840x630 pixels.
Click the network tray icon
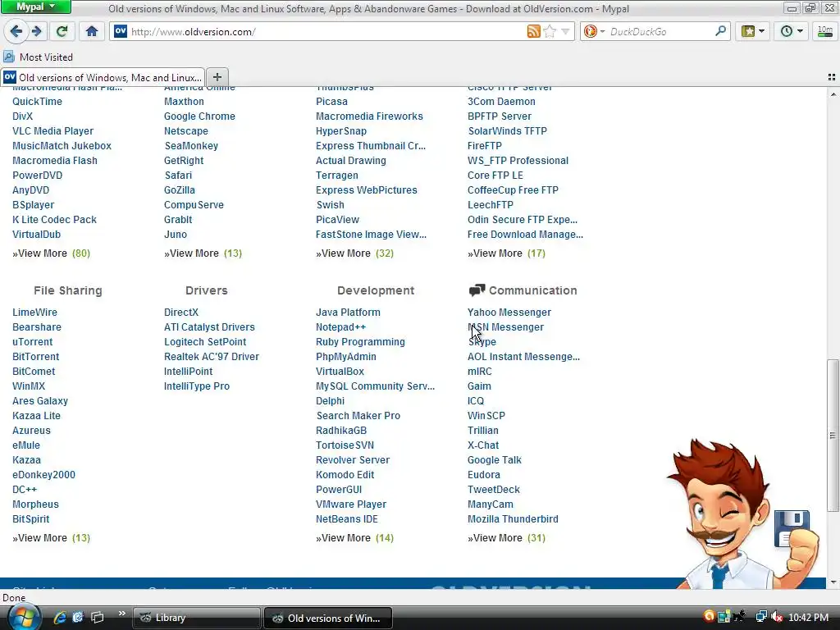coord(760,617)
